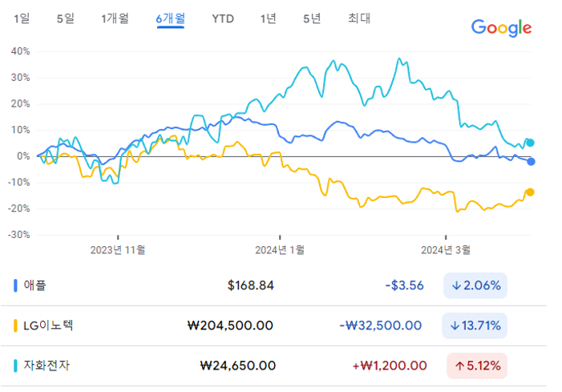Click the cyan 자화전자 color marker
Screen dimensions: 562x392
(15, 366)
